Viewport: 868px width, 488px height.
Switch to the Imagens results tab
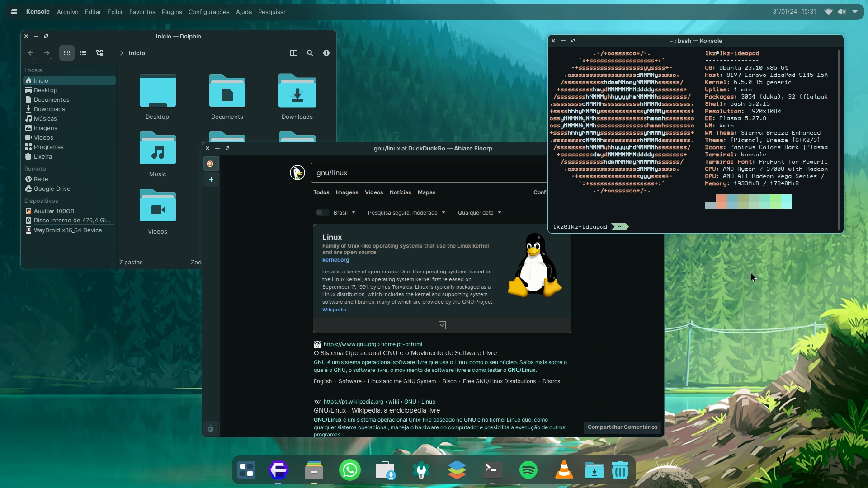point(347,192)
